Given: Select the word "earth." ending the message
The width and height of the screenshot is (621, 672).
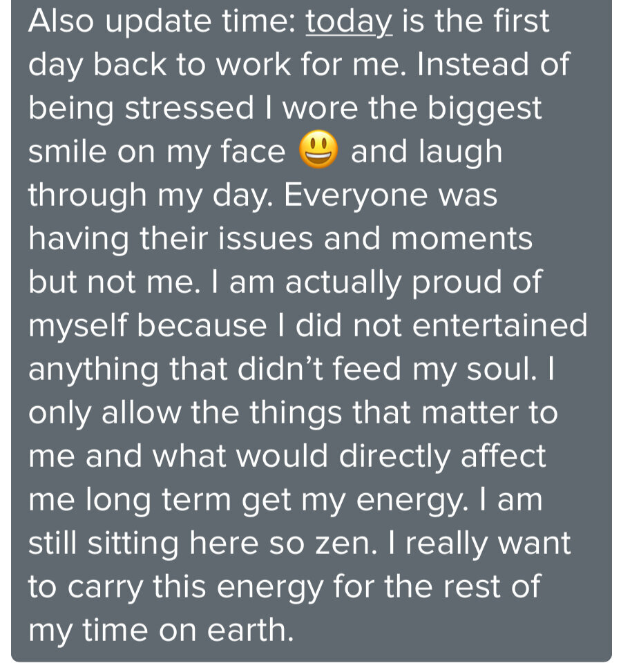Looking at the screenshot, I should tap(250, 630).
